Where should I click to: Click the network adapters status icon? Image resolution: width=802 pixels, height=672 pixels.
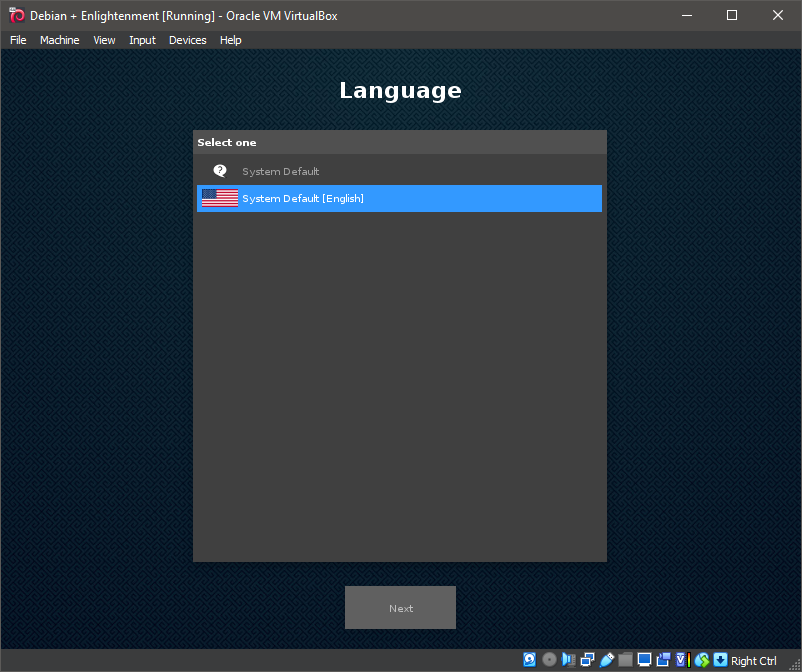(587, 660)
